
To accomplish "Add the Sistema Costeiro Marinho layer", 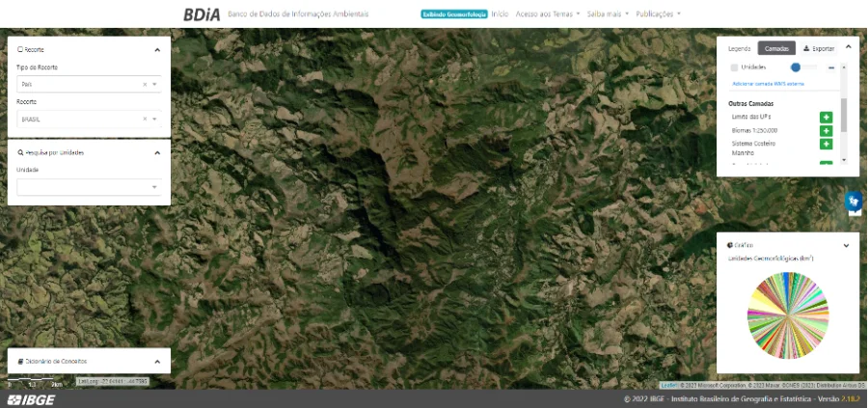I will (x=826, y=144).
